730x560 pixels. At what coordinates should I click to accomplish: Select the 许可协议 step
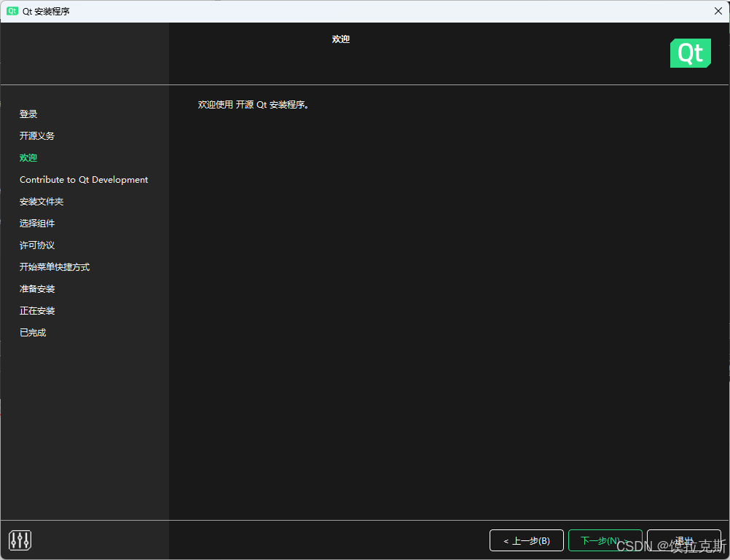(x=37, y=245)
